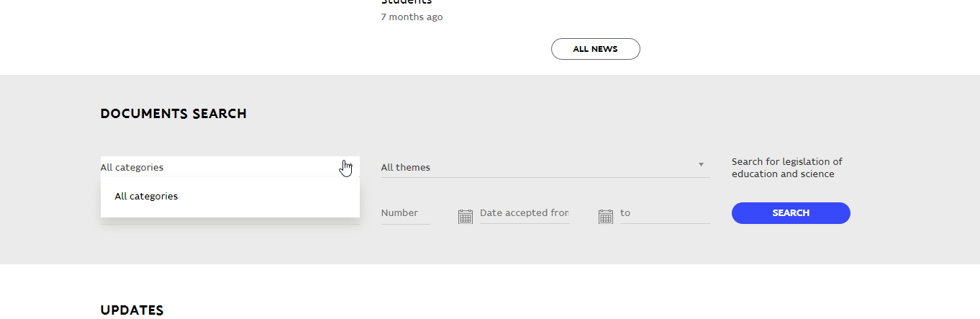Select 'All categories' option in dropdown list
Viewport: 980px width, 319px height.
[146, 196]
